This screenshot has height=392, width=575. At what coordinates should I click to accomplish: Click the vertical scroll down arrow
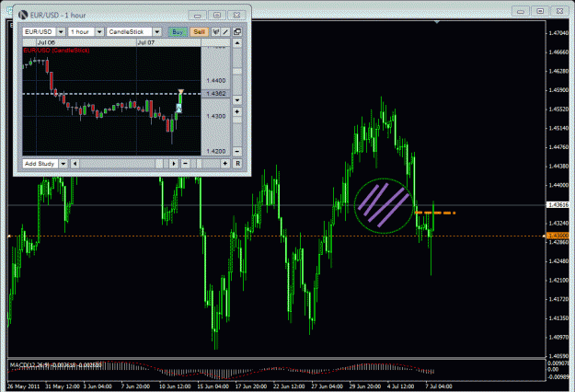click(x=237, y=99)
